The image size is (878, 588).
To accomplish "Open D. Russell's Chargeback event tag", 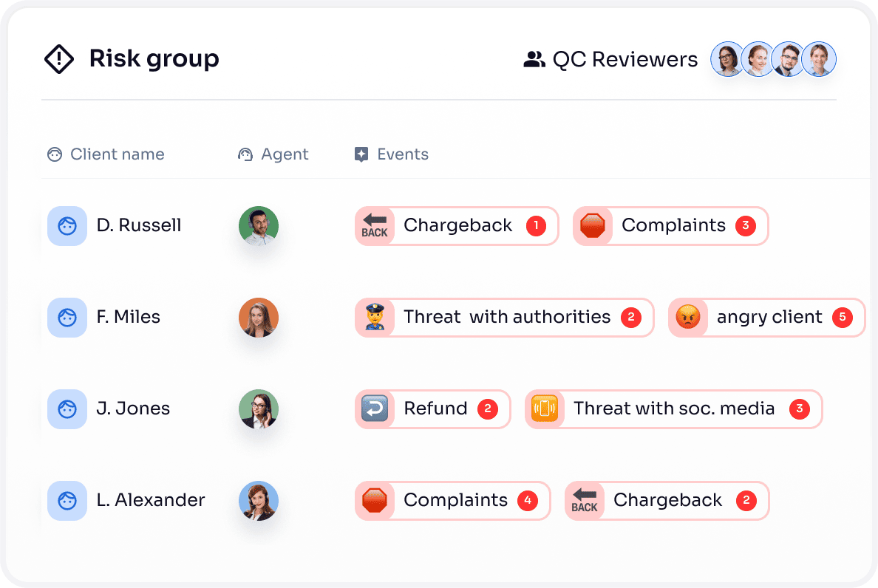I will pos(457,226).
